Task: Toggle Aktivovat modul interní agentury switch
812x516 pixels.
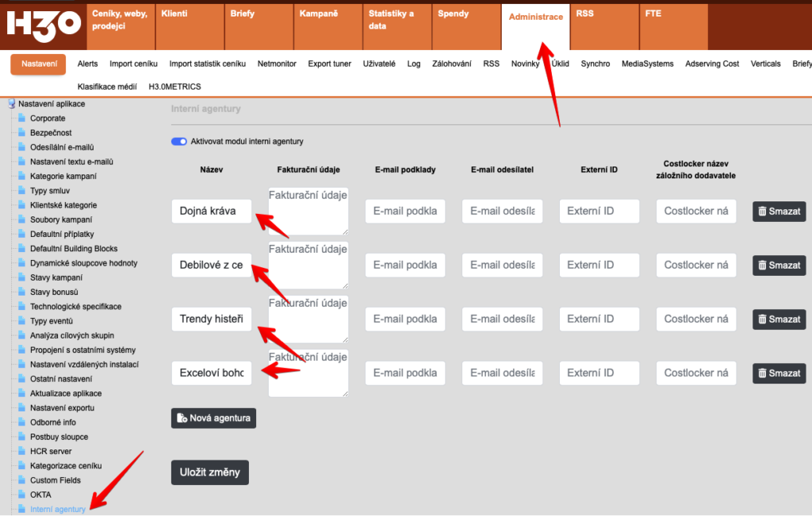Action: pos(179,142)
